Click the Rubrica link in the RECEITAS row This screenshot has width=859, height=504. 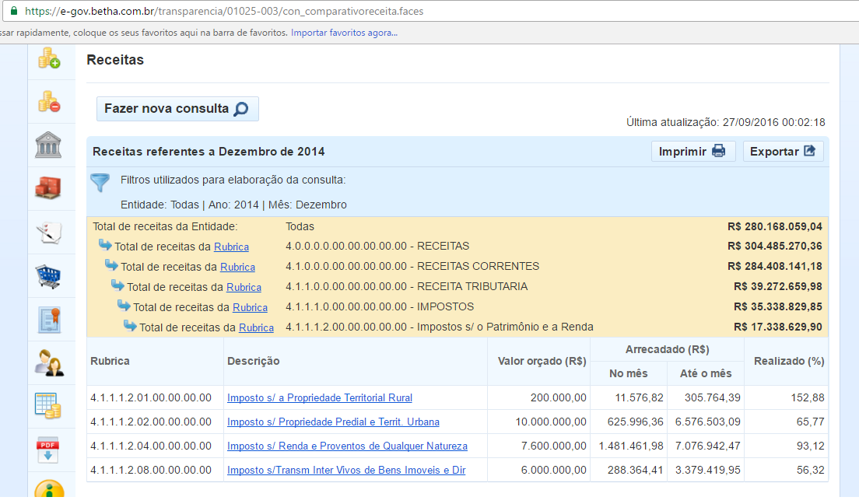coord(231,247)
